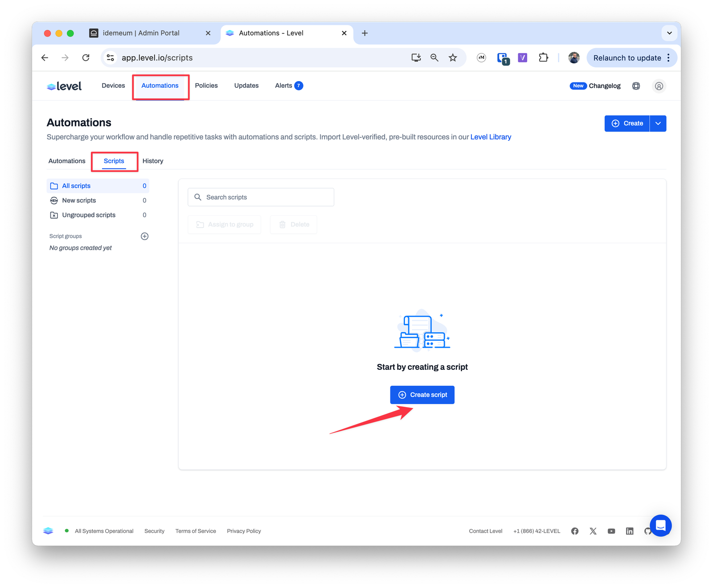The width and height of the screenshot is (713, 588).
Task: Open the user account avatar icon
Action: (659, 86)
